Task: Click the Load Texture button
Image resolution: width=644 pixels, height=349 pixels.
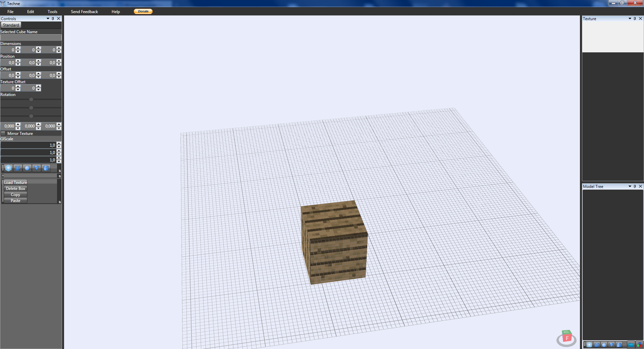Action: pyautogui.click(x=15, y=183)
